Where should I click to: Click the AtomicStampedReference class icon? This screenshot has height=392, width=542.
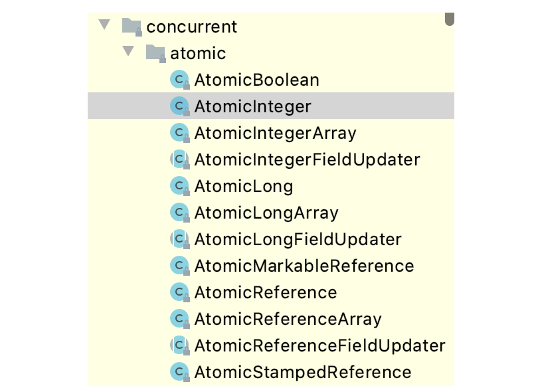coord(179,372)
